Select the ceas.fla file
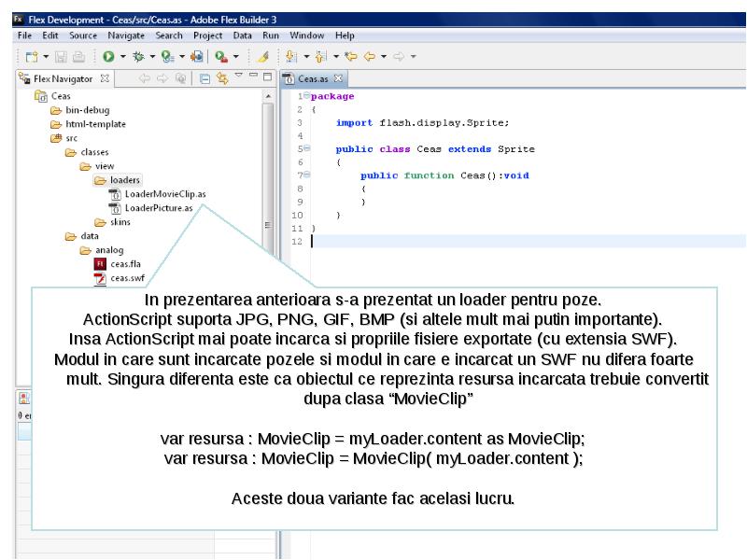Viewport: 747px width, 560px height. tap(126, 264)
